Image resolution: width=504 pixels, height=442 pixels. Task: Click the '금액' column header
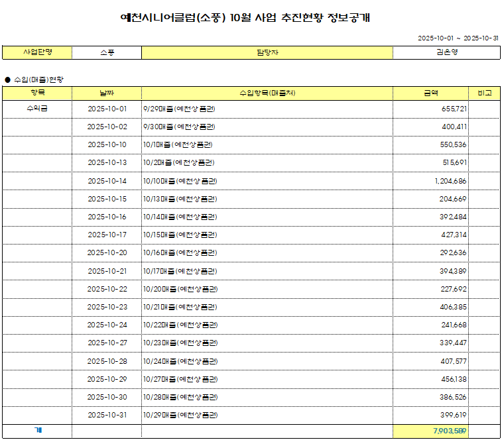pyautogui.click(x=431, y=93)
